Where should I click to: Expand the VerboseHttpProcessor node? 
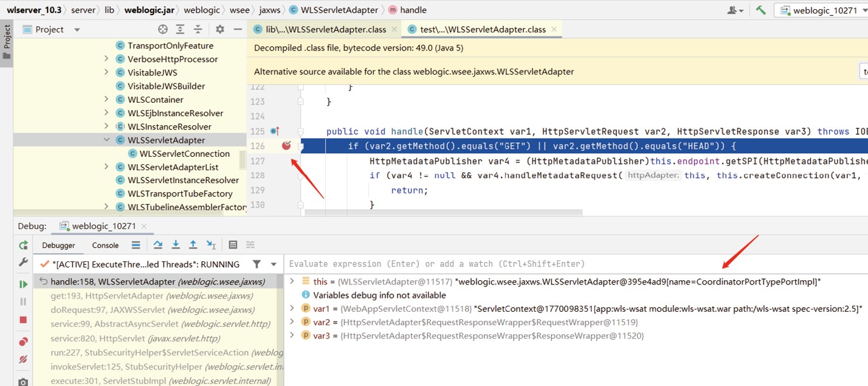point(106,59)
